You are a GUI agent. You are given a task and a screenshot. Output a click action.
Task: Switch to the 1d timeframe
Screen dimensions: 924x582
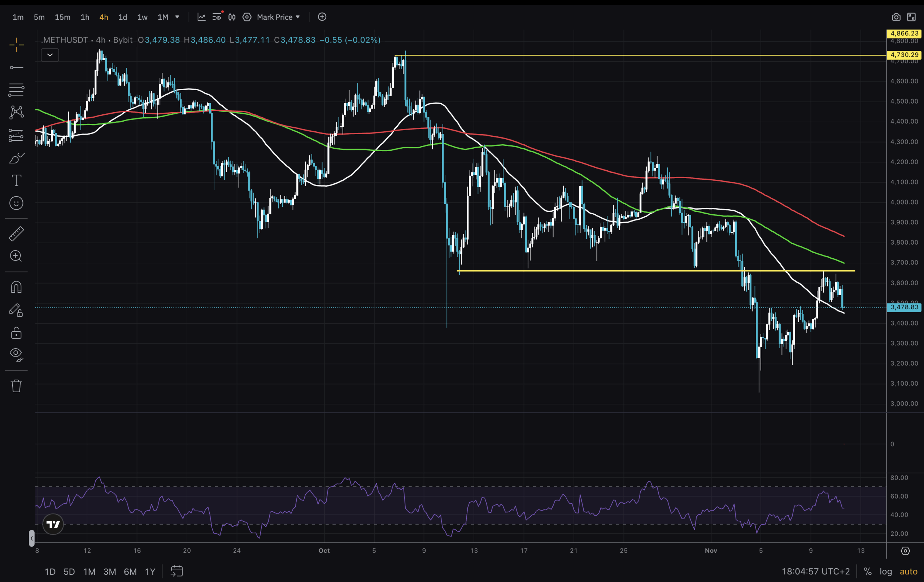(x=122, y=17)
